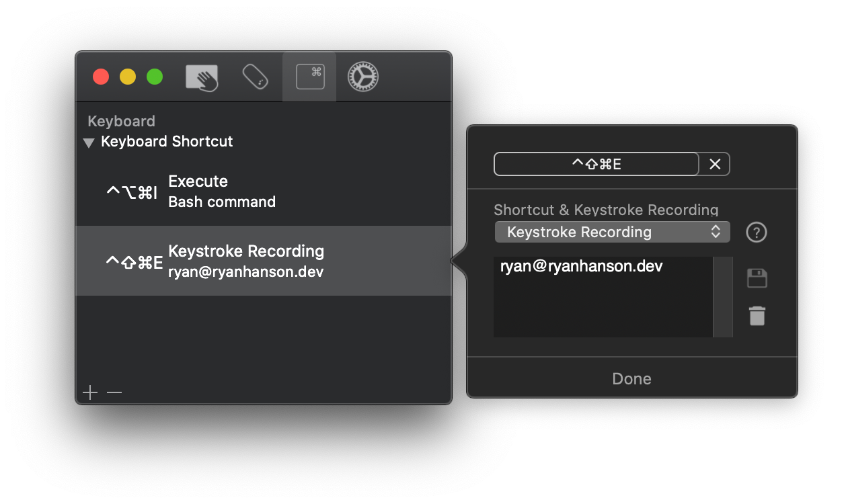846x504 pixels.
Task: Click the circled question mark help icon
Action: [756, 232]
